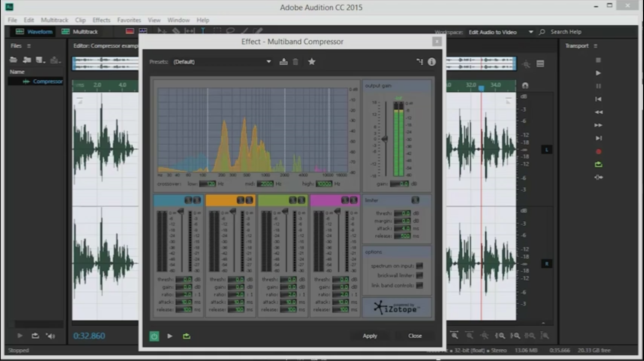Open the Effects menu

coord(101,20)
